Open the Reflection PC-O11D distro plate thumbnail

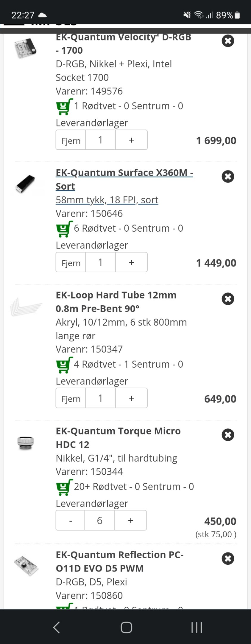click(x=26, y=566)
